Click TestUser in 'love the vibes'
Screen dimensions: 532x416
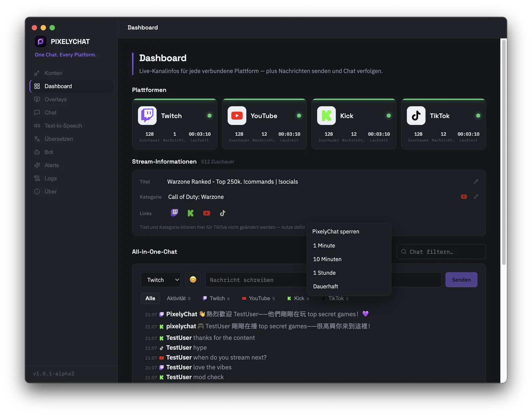point(179,367)
